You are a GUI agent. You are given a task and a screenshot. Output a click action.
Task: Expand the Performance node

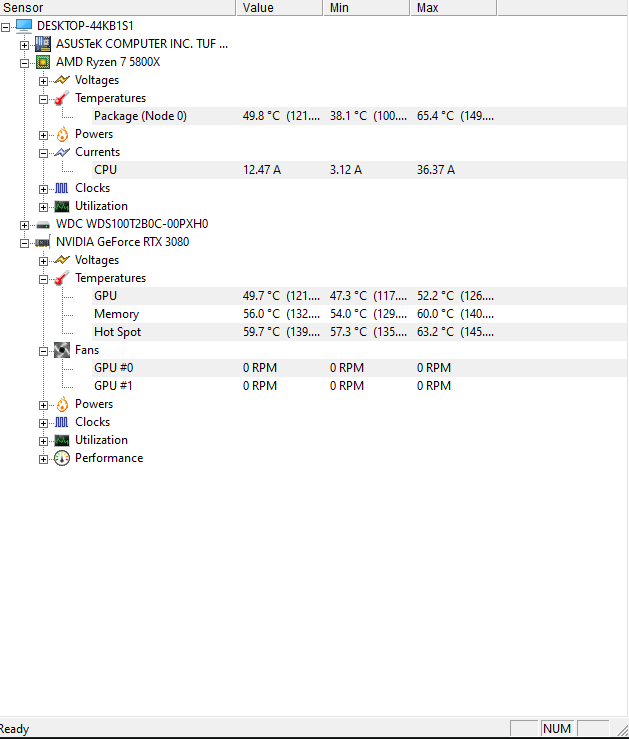pyautogui.click(x=43, y=459)
